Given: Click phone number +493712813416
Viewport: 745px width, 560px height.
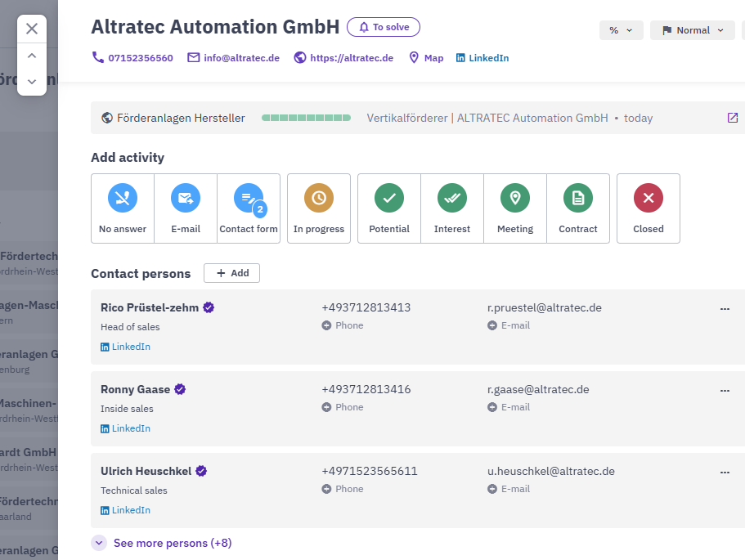Looking at the screenshot, I should pyautogui.click(x=366, y=389).
